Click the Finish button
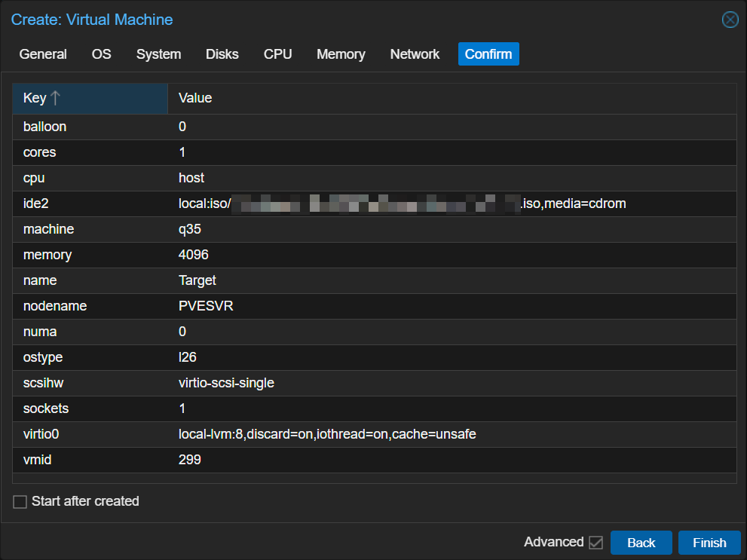The height and width of the screenshot is (560, 747). click(709, 543)
